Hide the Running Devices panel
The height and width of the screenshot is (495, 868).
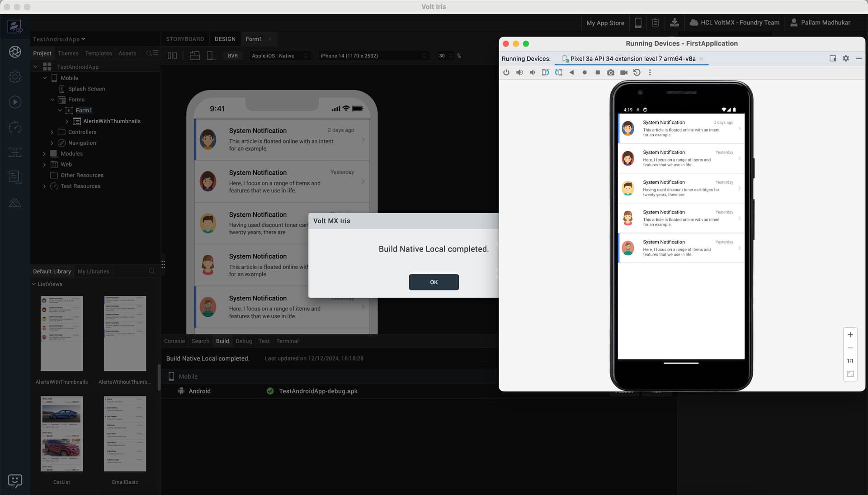(859, 58)
